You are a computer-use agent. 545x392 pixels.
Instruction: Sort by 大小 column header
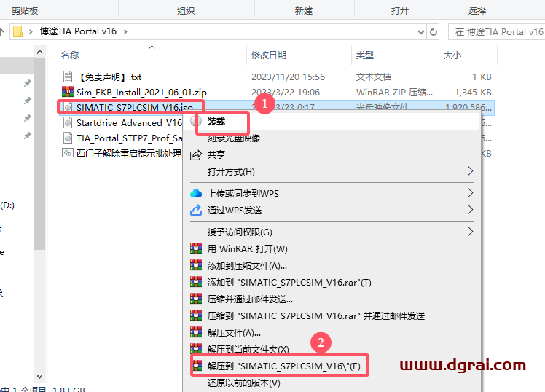pyautogui.click(x=452, y=55)
